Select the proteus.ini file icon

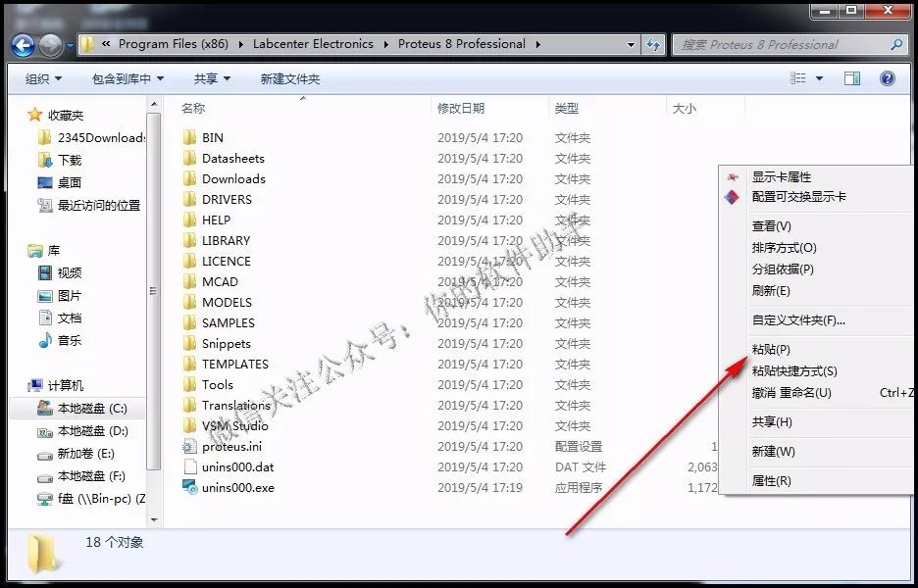pos(189,447)
